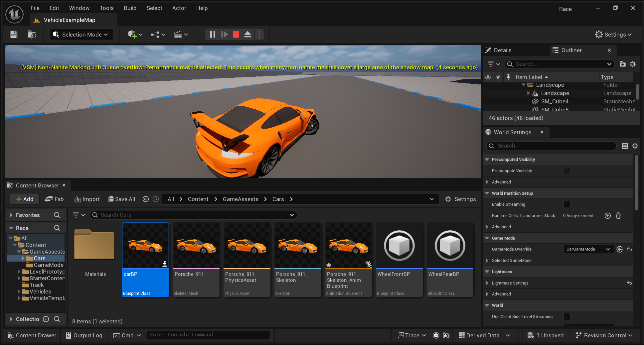Save the current level with disk icon
This screenshot has height=345, width=644.
click(x=14, y=35)
